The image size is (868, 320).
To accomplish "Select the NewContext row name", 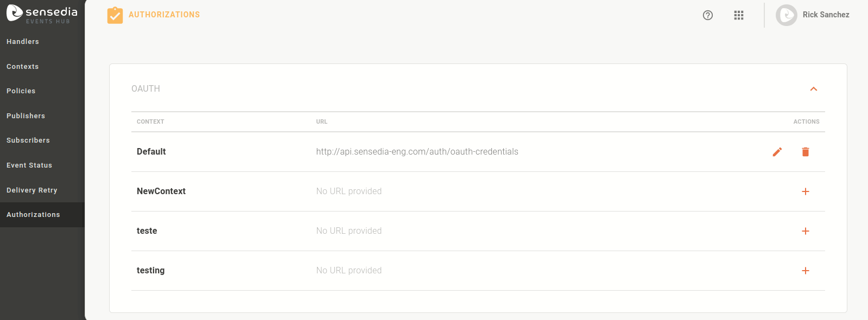I will [x=161, y=191].
